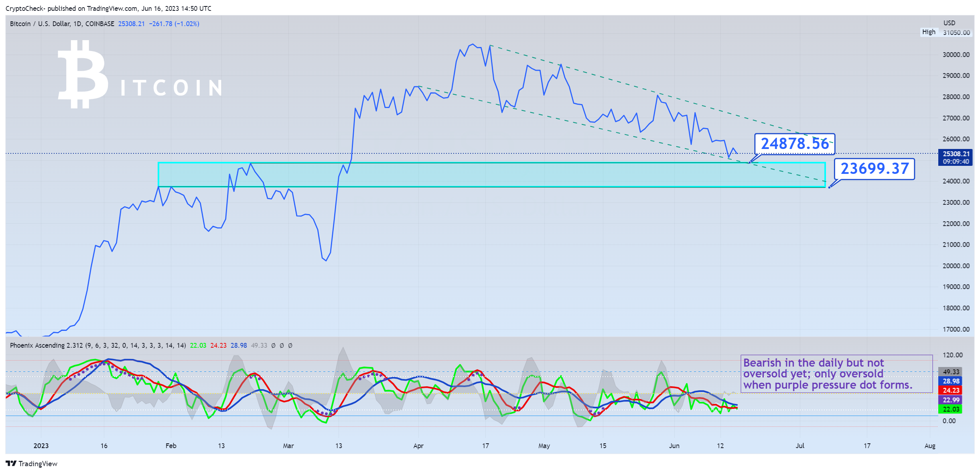Click the blue indicator value 28.98 in legend
The image size is (980, 473).
click(x=239, y=345)
